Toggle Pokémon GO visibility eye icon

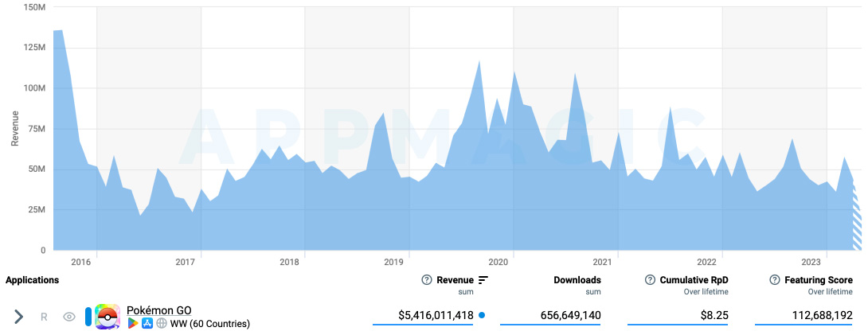pyautogui.click(x=69, y=317)
